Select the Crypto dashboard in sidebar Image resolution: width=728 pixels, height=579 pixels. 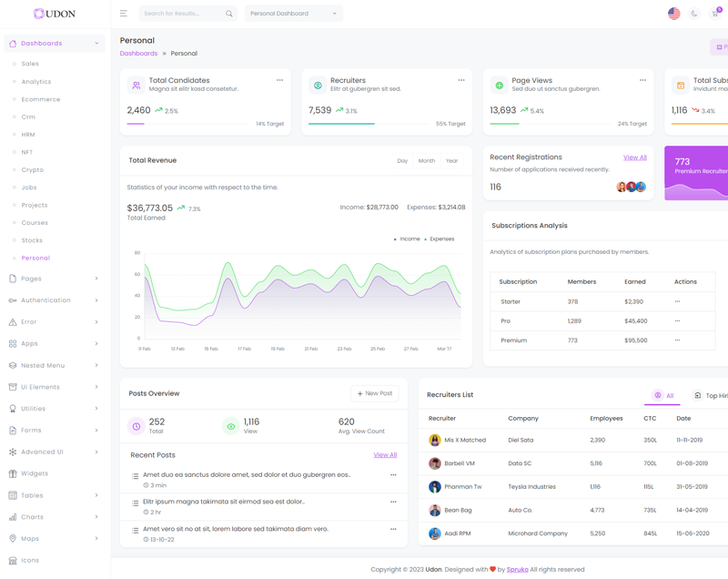coord(33,170)
